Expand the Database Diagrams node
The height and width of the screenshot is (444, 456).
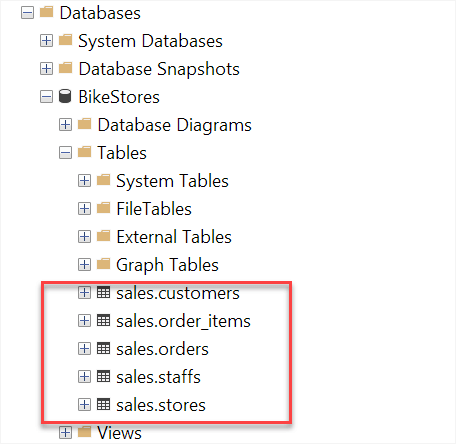tap(65, 125)
